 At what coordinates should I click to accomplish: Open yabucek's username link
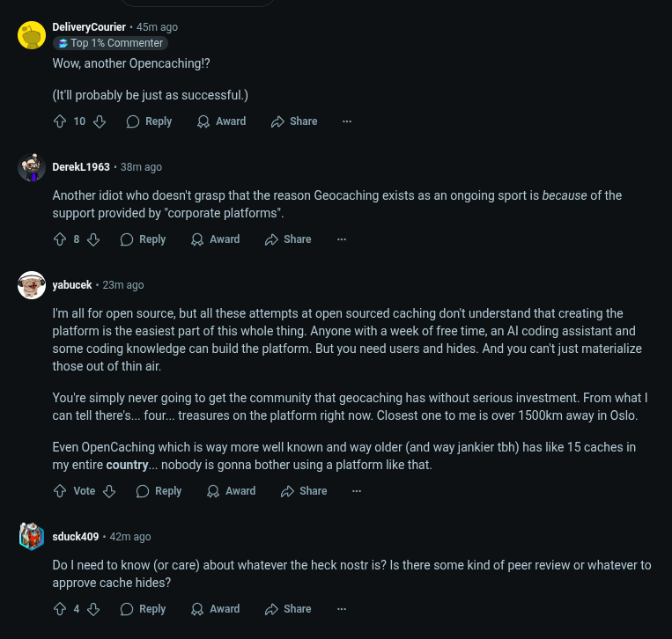tap(72, 285)
